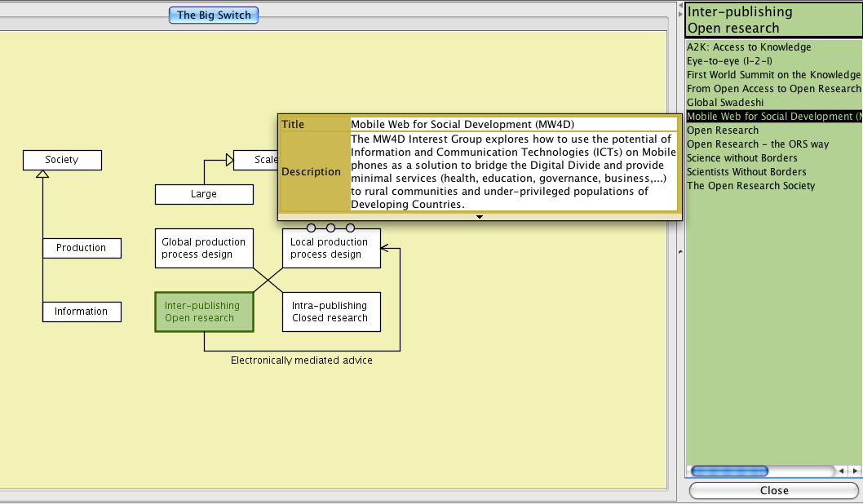The height and width of the screenshot is (504, 863).
Task: Click the scrollbar left arrow
Action: pos(841,471)
